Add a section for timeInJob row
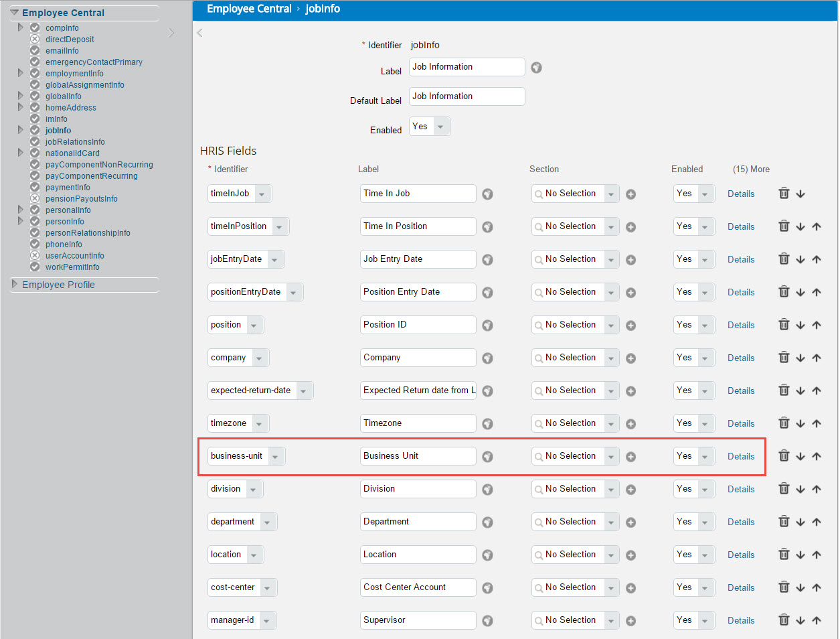This screenshot has height=639, width=840. [631, 194]
